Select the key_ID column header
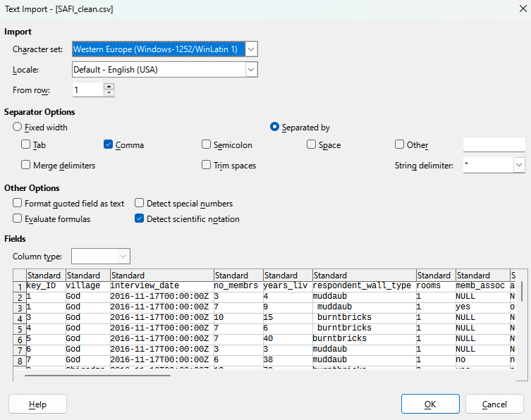The width and height of the screenshot is (531, 420). point(46,275)
